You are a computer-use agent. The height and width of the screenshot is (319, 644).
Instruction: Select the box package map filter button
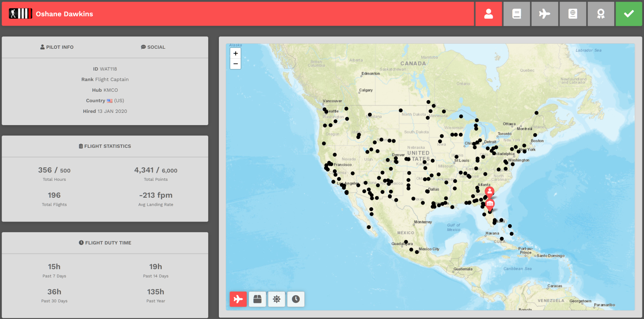click(257, 299)
